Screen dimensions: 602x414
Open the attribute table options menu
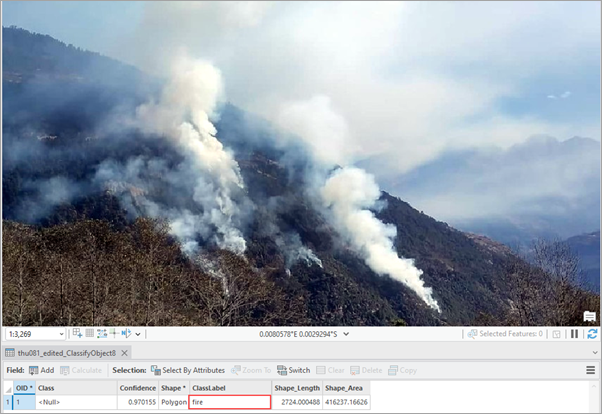(590, 370)
